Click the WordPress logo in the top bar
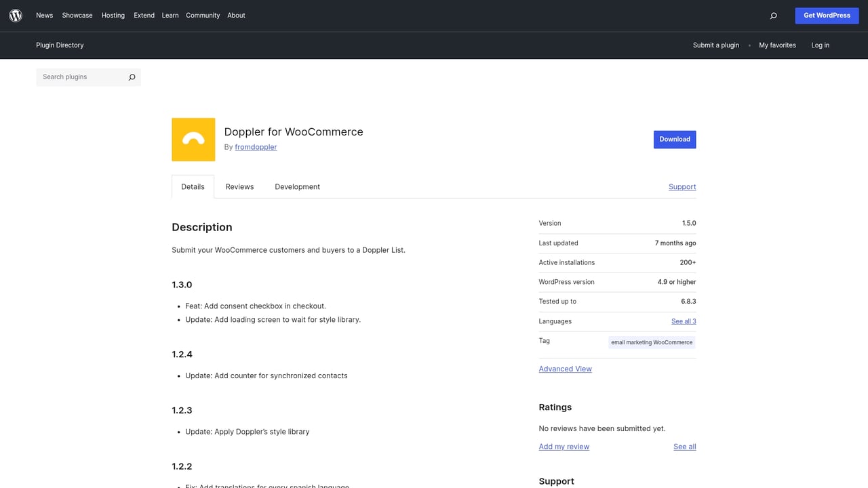This screenshot has width=868, height=488. point(15,15)
